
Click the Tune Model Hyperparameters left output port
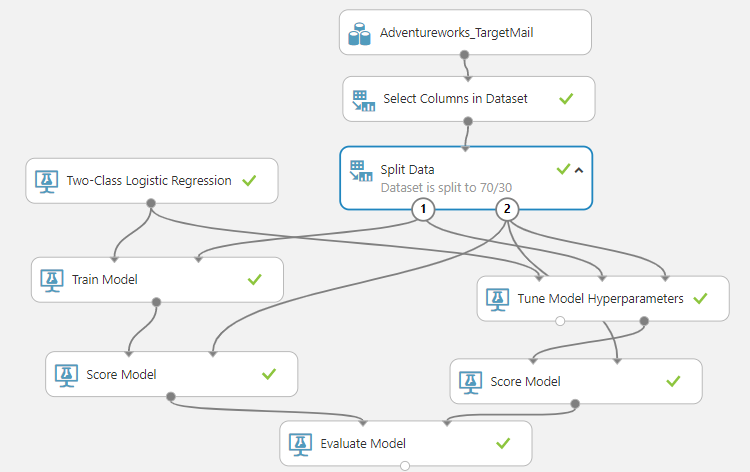coord(560,321)
